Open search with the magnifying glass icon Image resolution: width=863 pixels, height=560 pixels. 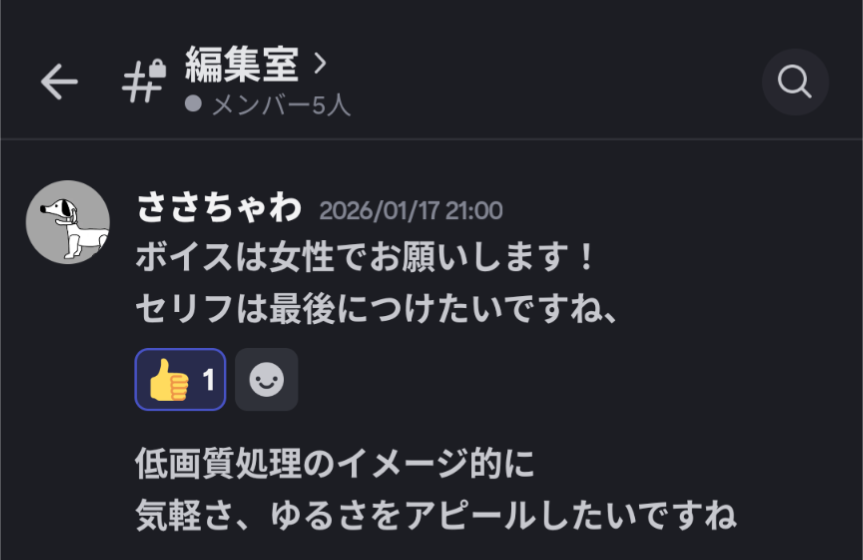[795, 82]
